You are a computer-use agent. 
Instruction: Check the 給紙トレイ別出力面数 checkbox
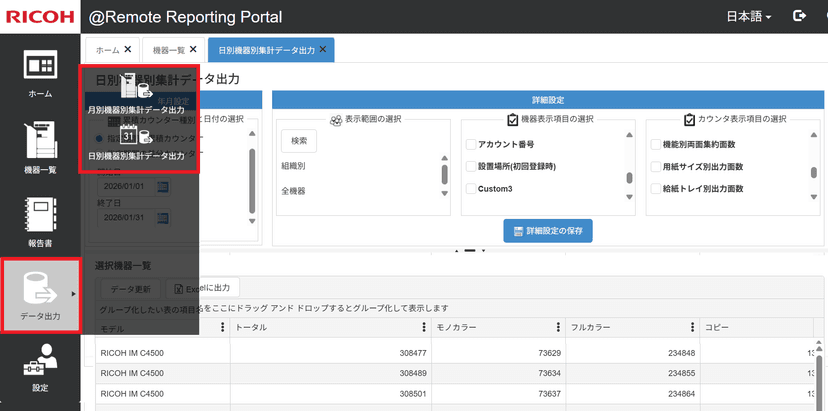(655, 189)
